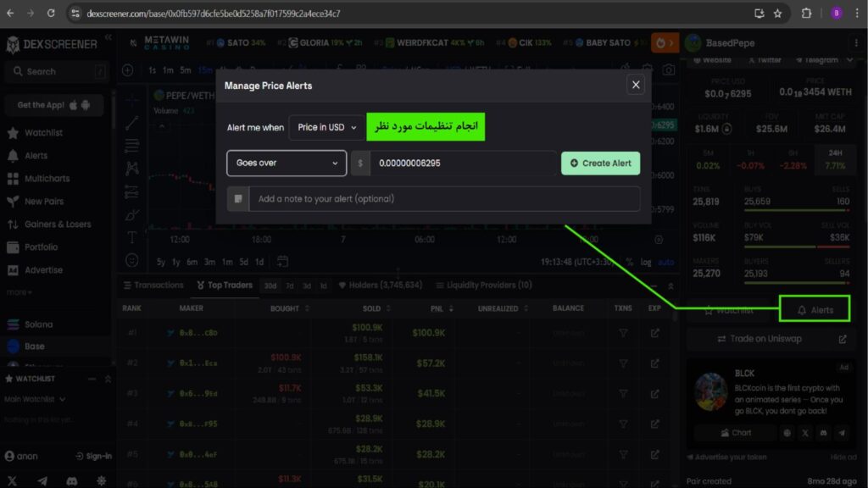This screenshot has width=868, height=488.
Task: Open the Discord icon at bottom left
Action: point(72,481)
